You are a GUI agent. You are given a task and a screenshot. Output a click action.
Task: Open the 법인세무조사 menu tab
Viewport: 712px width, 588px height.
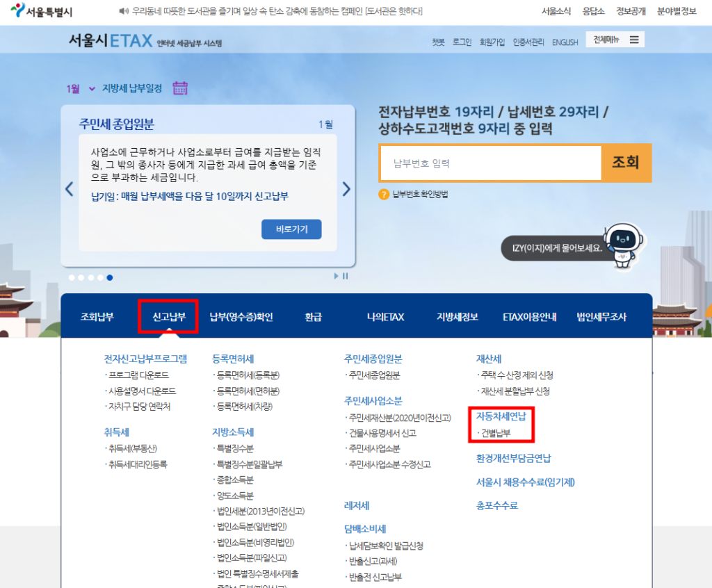coord(601,317)
